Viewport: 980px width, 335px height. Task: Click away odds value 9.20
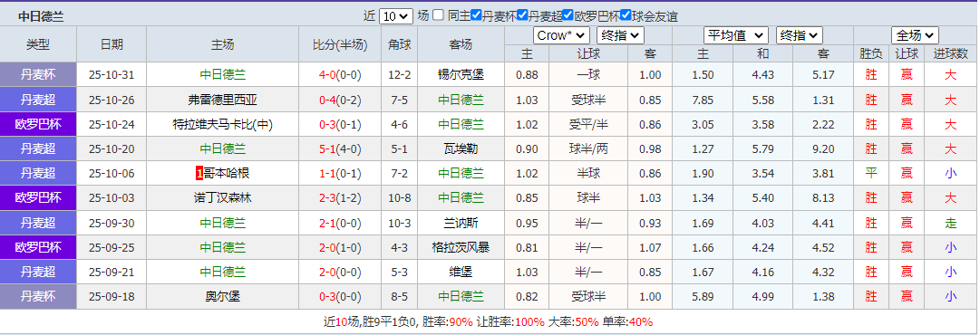824,148
